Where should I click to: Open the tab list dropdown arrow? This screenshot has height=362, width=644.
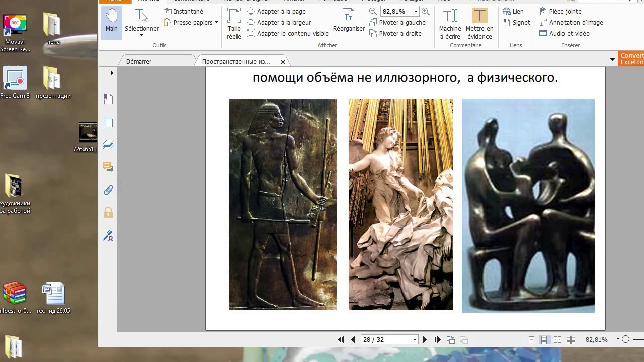[x=612, y=59]
